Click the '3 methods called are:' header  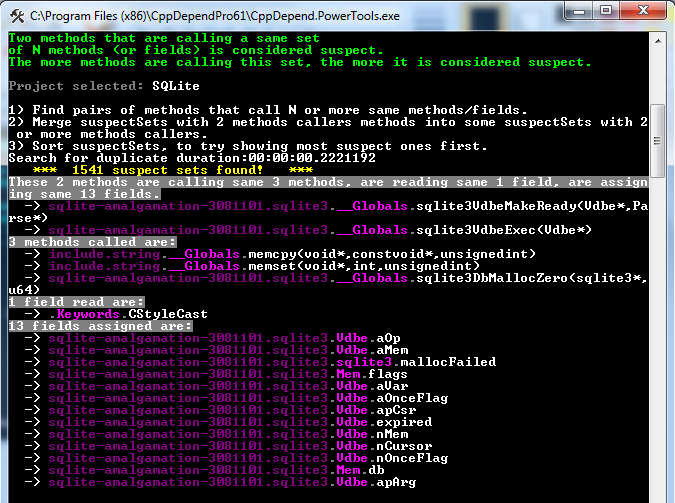click(92, 242)
